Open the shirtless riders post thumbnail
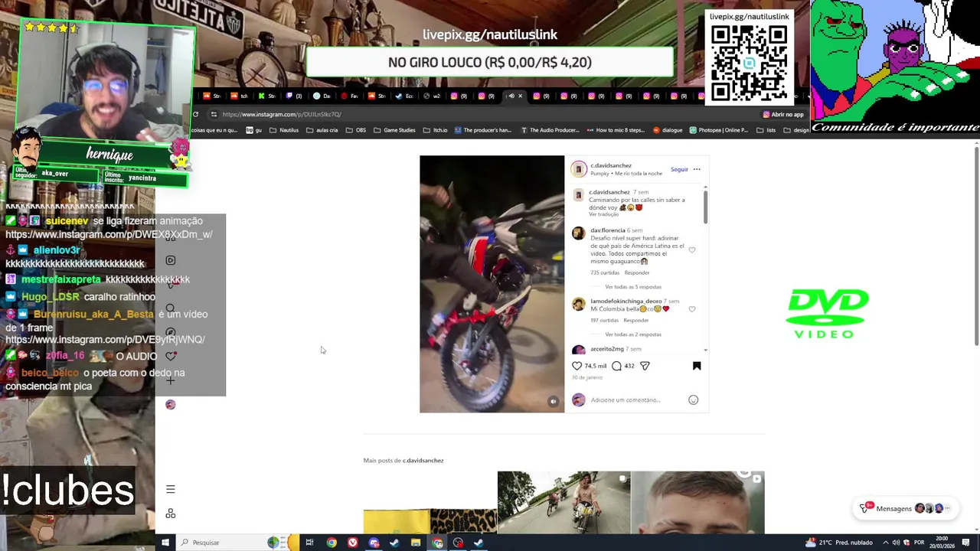Screen dimensions: 980x551 (563, 502)
